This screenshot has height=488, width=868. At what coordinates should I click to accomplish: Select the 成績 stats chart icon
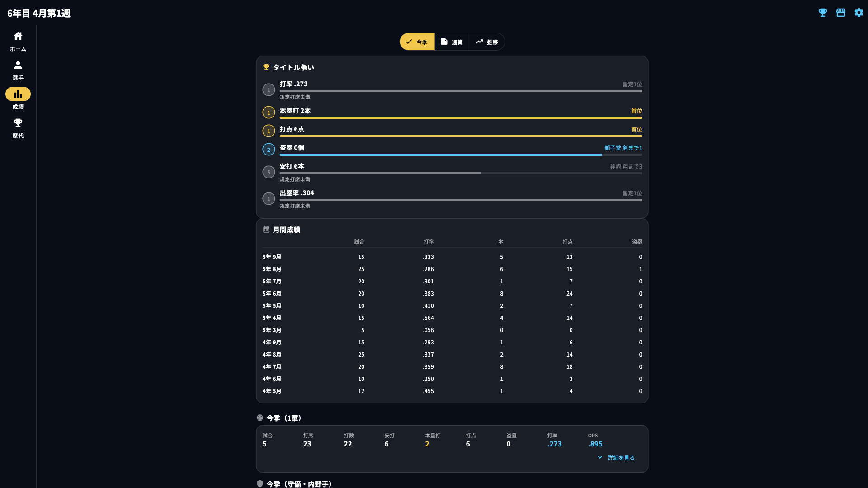pyautogui.click(x=18, y=94)
